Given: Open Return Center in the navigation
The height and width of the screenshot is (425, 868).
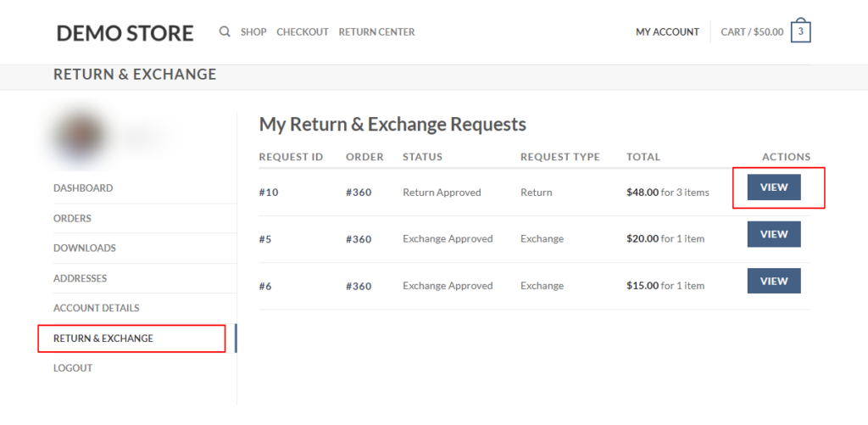Looking at the screenshot, I should 376,32.
